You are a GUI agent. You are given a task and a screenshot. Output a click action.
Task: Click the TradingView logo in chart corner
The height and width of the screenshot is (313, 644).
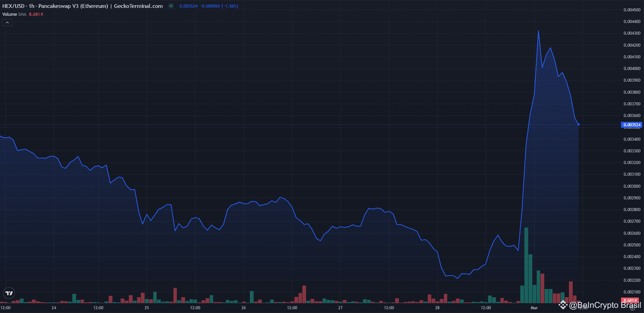(x=9, y=293)
